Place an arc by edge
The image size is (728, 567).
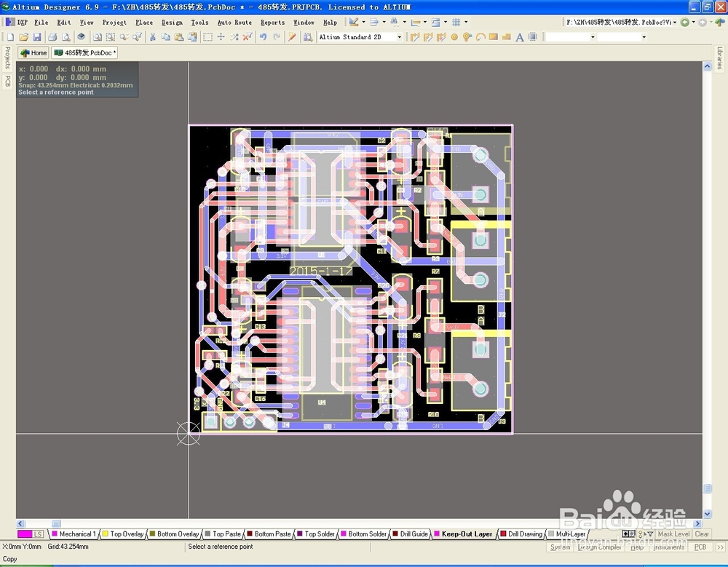[480, 37]
